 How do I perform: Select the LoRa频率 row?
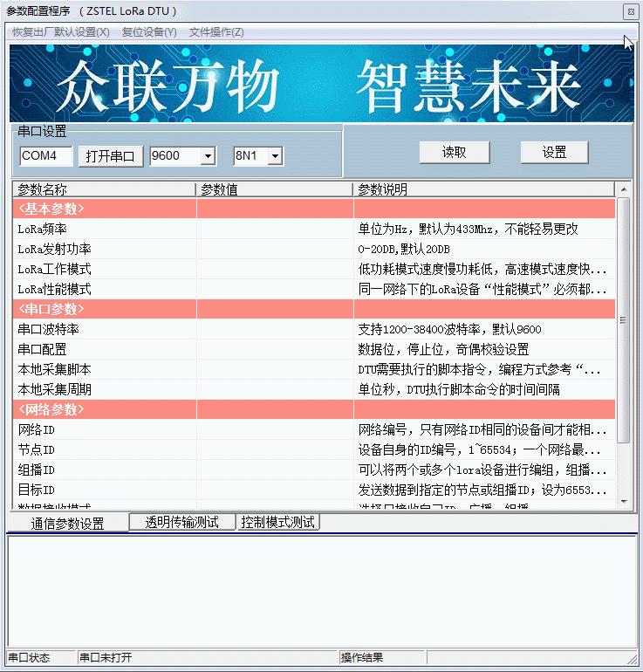click(x=314, y=229)
